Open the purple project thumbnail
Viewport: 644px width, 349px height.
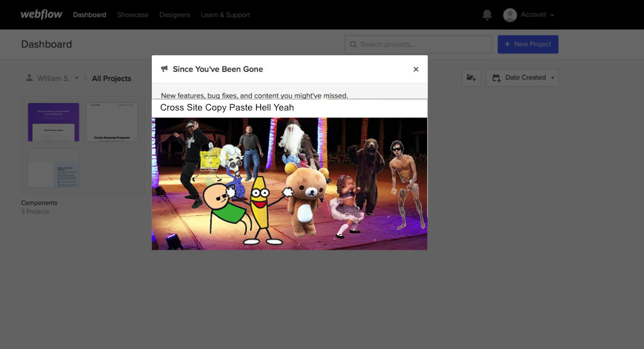(x=54, y=122)
